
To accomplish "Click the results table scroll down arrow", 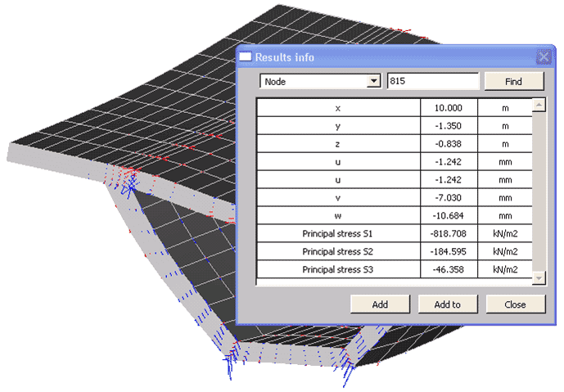I will 539,277.
